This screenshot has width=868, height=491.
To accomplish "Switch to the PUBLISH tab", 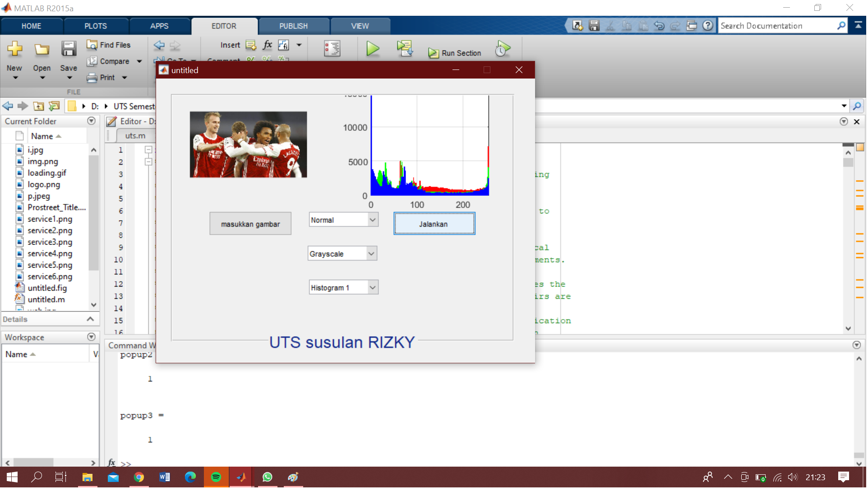I will click(293, 26).
